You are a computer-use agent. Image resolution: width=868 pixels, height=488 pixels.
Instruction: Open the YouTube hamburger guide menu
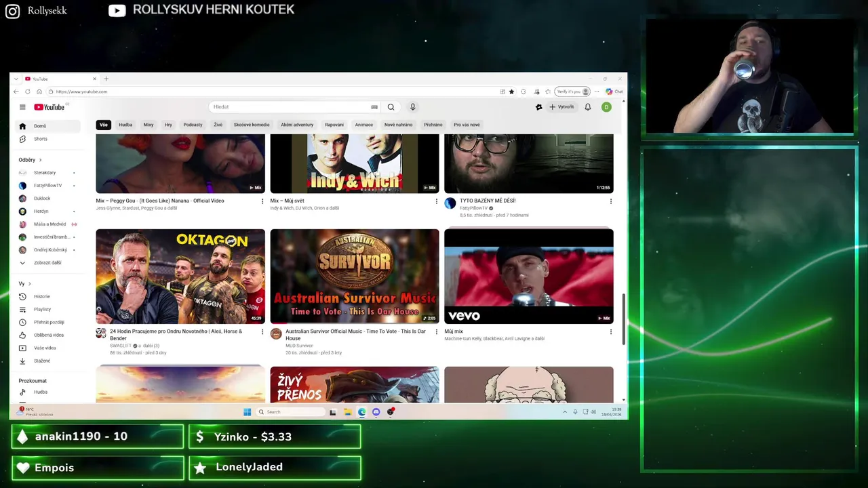22,107
